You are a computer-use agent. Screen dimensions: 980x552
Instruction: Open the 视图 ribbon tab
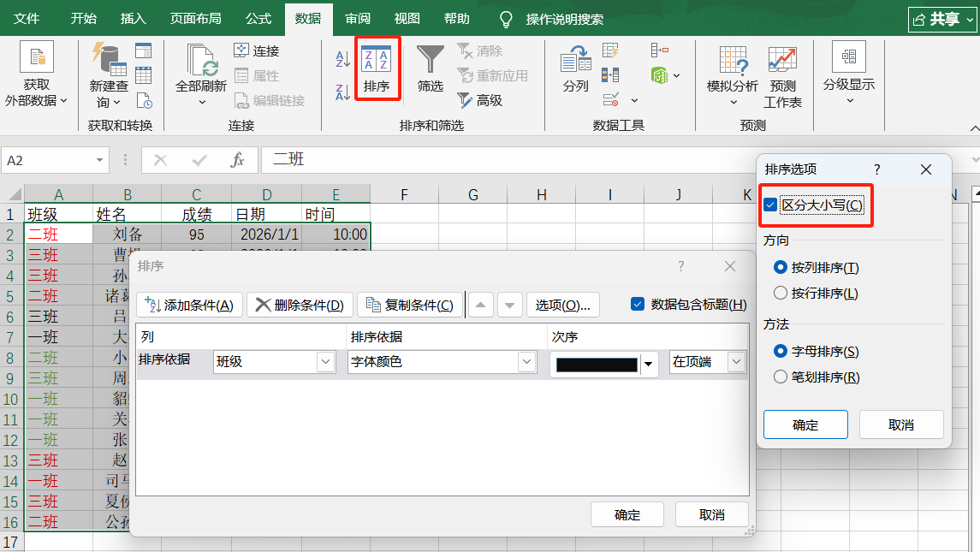tap(407, 17)
